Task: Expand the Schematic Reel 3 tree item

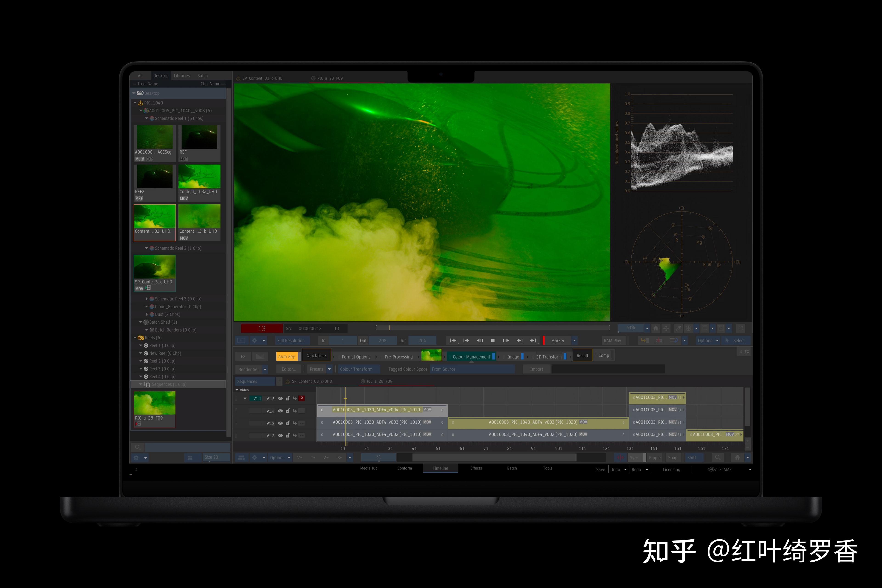Action: [147, 299]
